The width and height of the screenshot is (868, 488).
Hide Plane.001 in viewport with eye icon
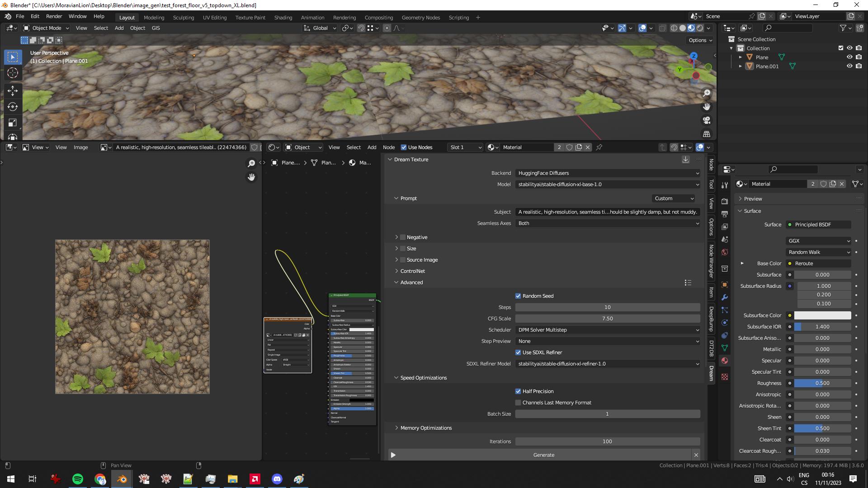[x=849, y=66]
